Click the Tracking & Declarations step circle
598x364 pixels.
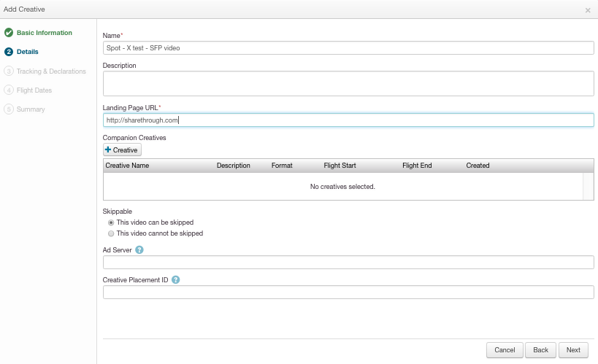[9, 71]
